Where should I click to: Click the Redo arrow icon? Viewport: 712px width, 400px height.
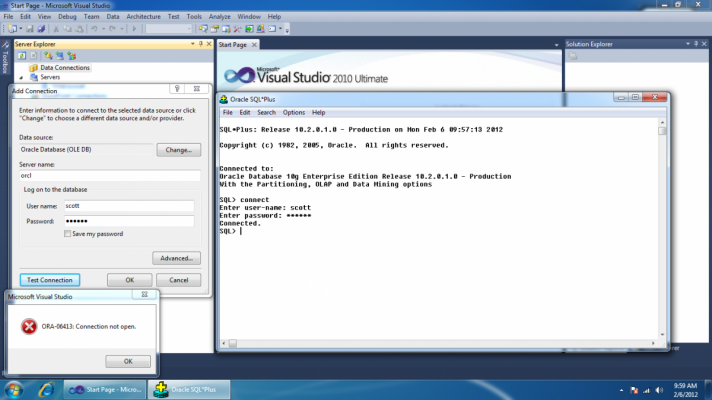pos(112,29)
